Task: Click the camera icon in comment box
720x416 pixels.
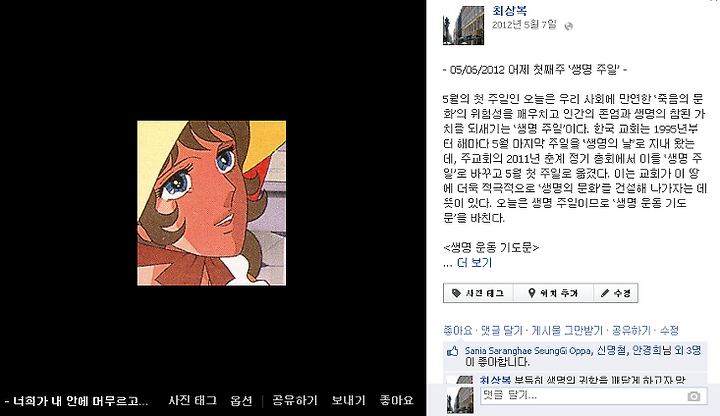Action: [693, 396]
